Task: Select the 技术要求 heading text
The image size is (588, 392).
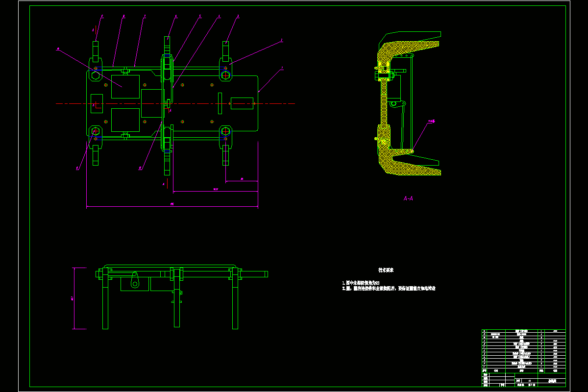Action: click(386, 270)
